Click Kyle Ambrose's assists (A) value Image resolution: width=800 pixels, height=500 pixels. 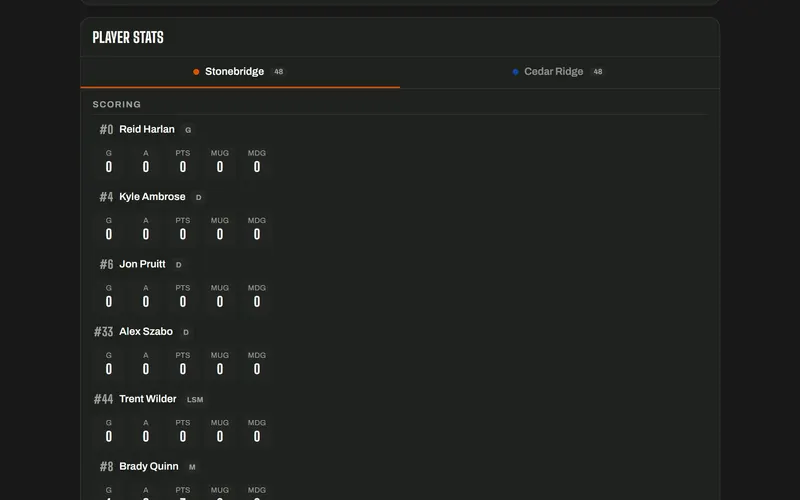coord(146,234)
